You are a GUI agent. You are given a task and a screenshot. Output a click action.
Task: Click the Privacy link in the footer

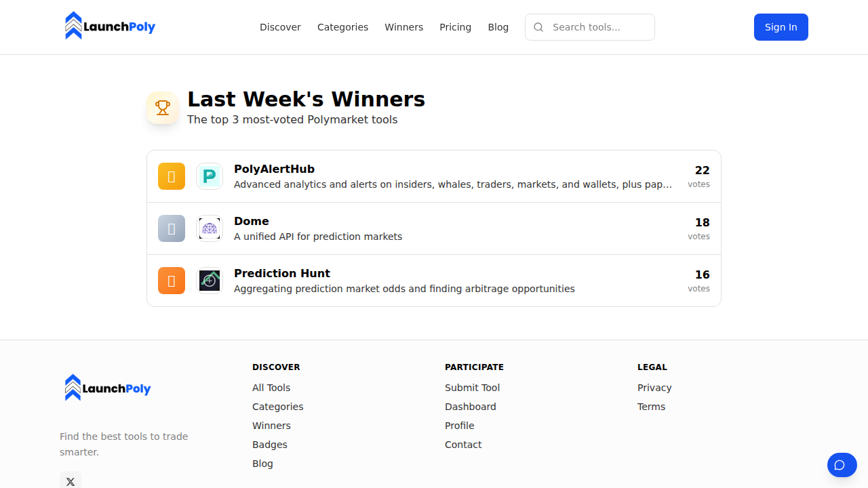(x=654, y=388)
